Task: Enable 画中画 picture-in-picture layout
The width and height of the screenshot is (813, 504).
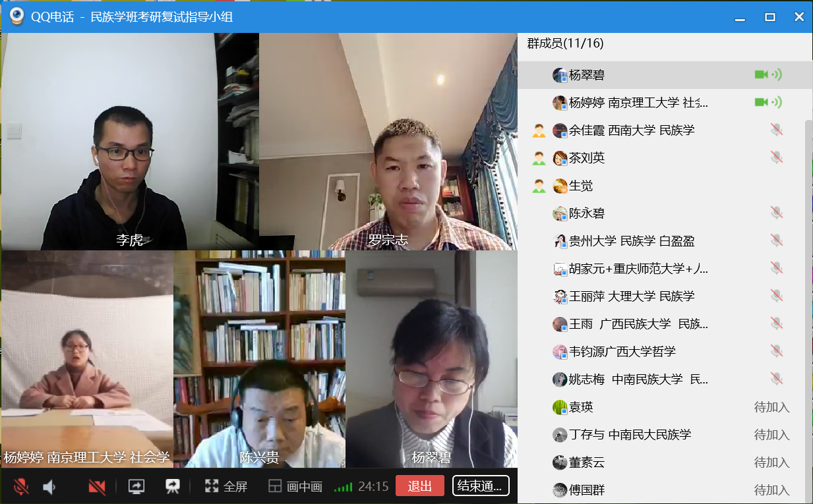Action: 295,487
